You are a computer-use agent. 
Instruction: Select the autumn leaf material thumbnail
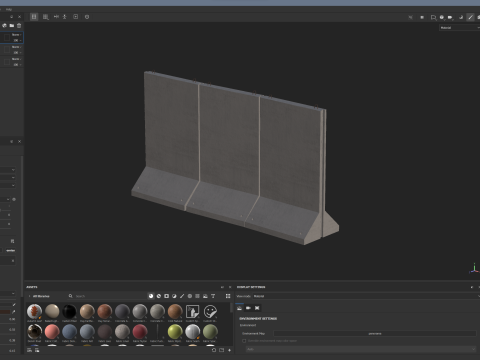coord(34,312)
